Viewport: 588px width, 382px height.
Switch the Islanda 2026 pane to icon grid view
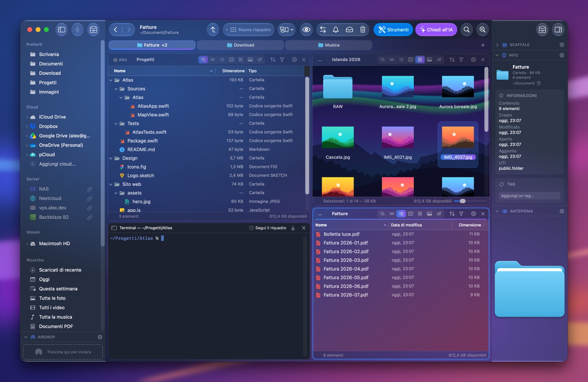420,60
